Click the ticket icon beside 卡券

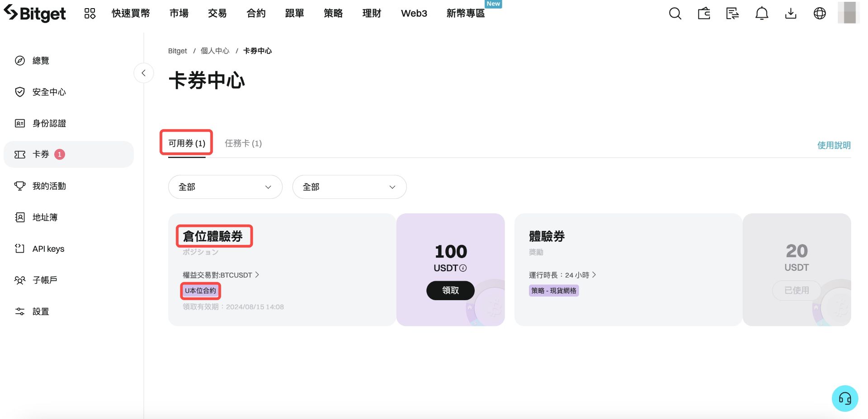coord(20,155)
